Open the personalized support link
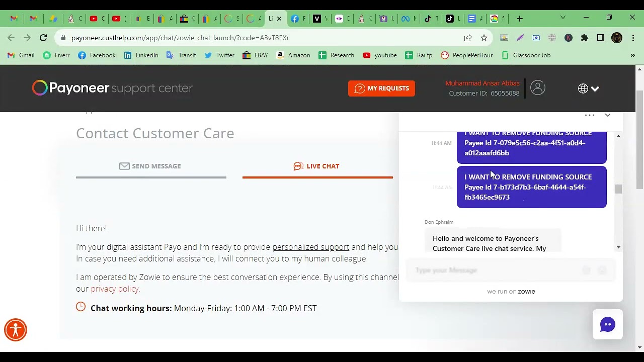This screenshot has height=362, width=644. click(310, 247)
